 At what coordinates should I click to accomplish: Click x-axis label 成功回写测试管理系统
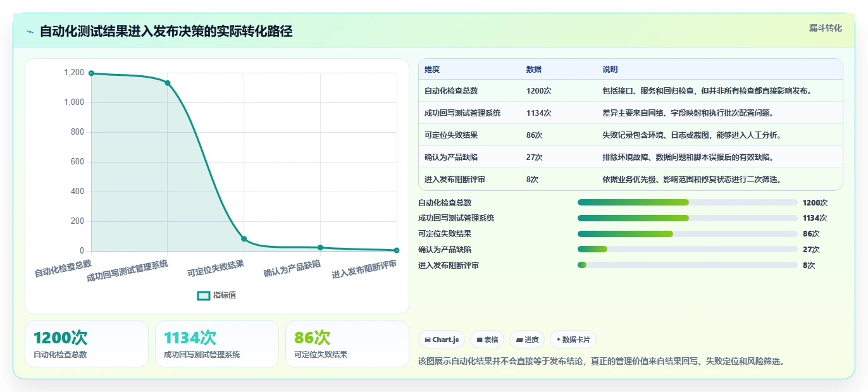coord(127,271)
